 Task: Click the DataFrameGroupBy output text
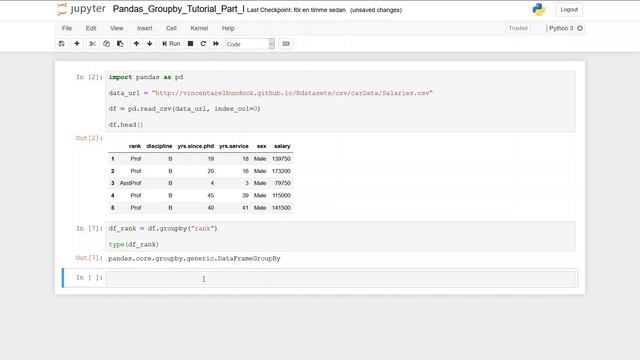pyautogui.click(x=194, y=258)
